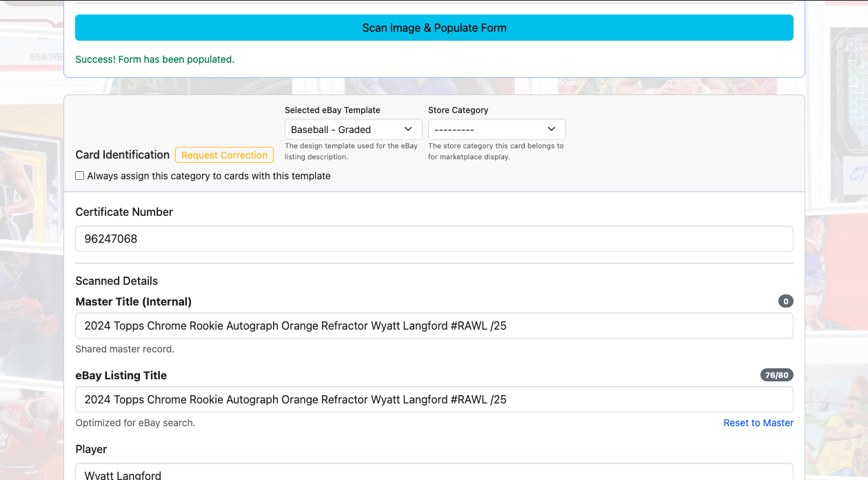
Task: Click the 'eBay Listing Title' label
Action: pos(121,375)
